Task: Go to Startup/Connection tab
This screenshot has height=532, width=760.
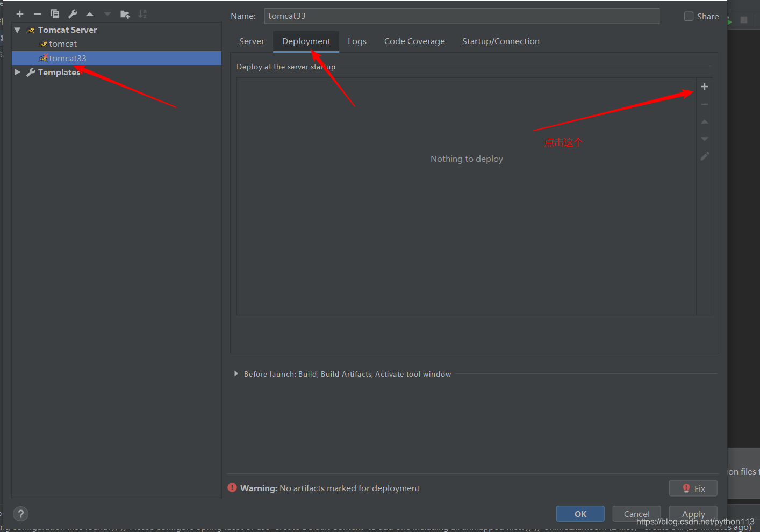Action: [x=501, y=41]
